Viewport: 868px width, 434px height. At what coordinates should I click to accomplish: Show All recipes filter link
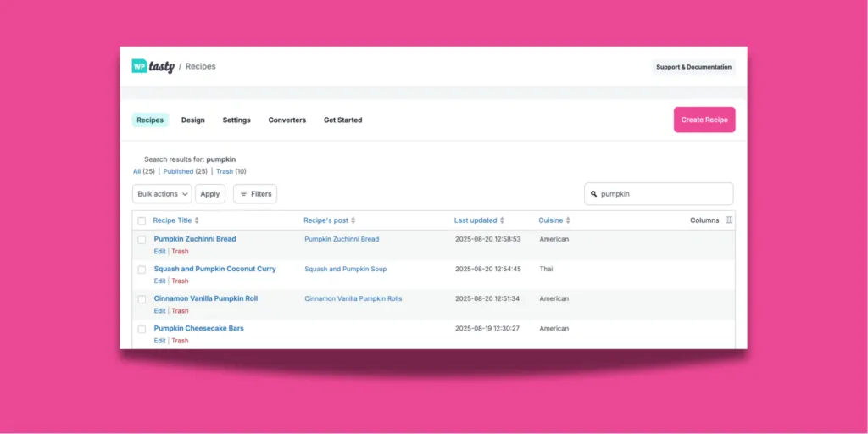point(136,171)
